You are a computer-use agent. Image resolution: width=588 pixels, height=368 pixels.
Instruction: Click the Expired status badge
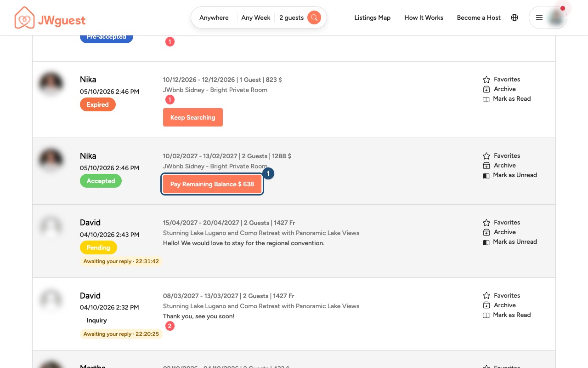tap(98, 104)
